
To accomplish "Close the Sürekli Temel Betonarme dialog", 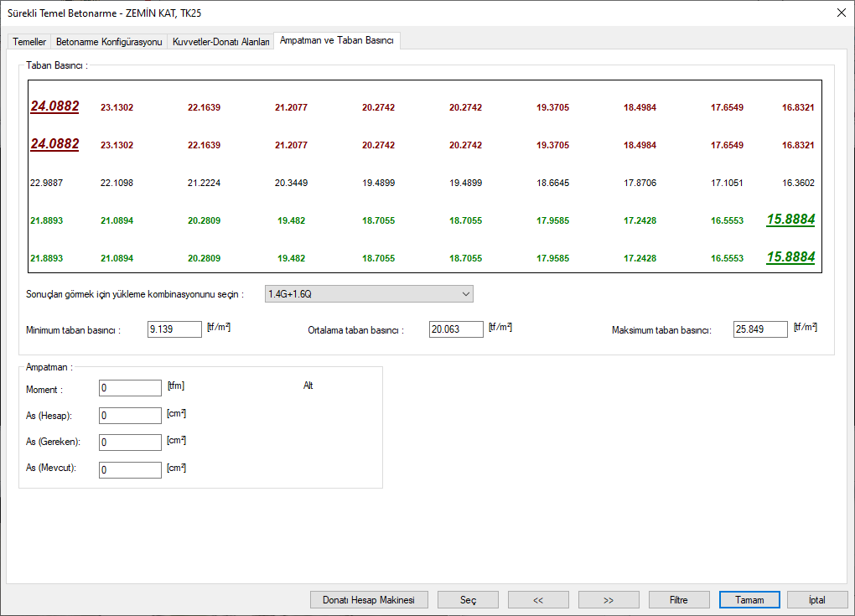I will [841, 13].
